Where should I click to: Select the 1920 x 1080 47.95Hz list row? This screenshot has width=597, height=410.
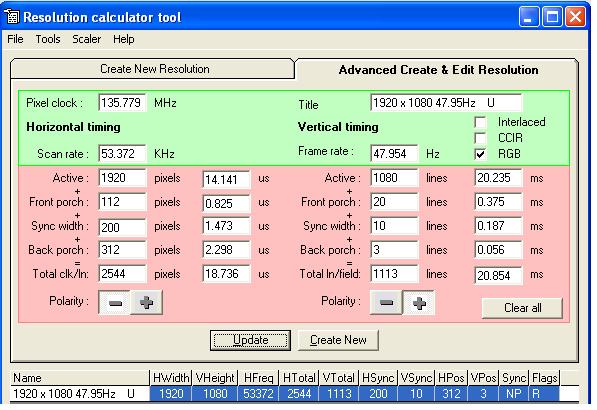[295, 394]
